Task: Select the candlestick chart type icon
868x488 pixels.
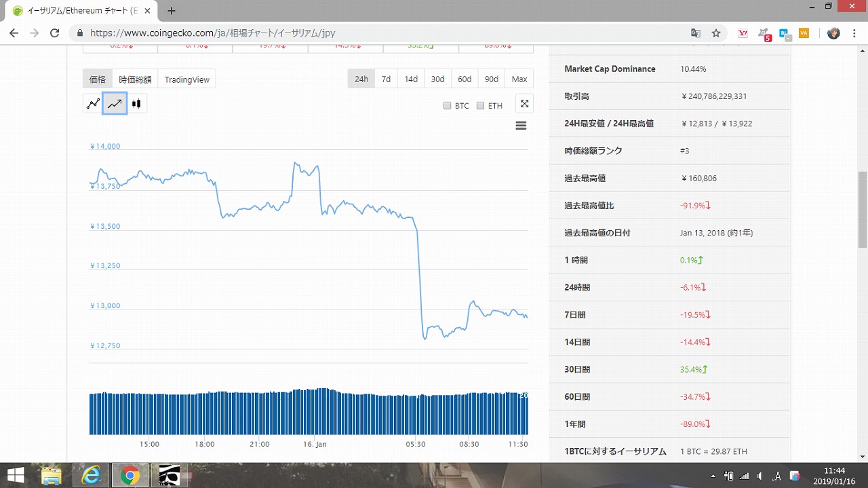Action: click(x=136, y=104)
